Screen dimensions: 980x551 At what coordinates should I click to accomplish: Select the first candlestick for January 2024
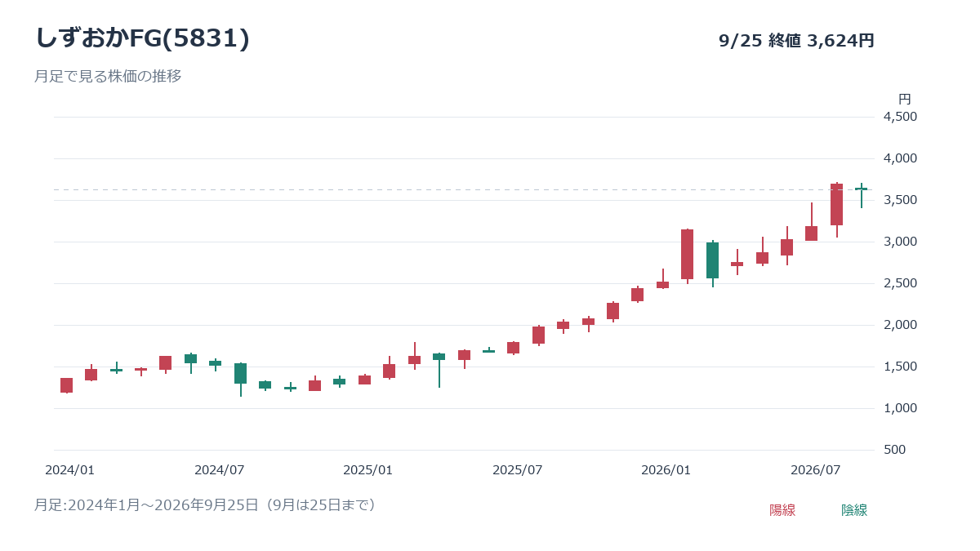pos(66,385)
